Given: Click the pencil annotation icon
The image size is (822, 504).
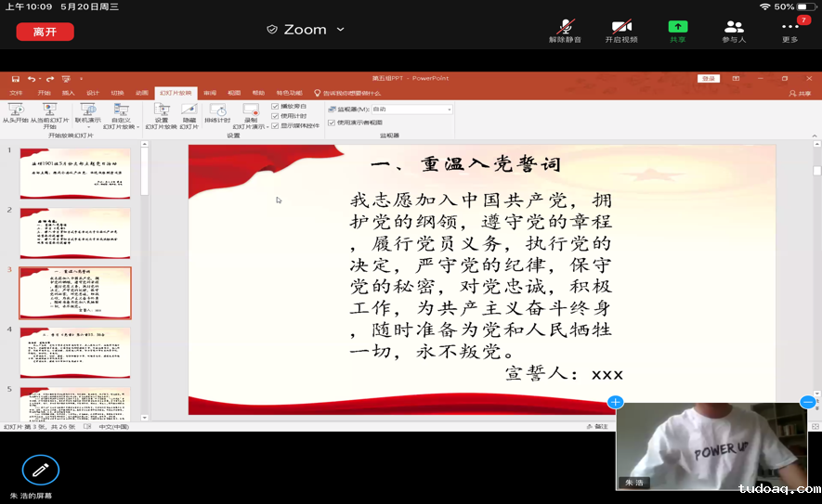Looking at the screenshot, I should (40, 470).
